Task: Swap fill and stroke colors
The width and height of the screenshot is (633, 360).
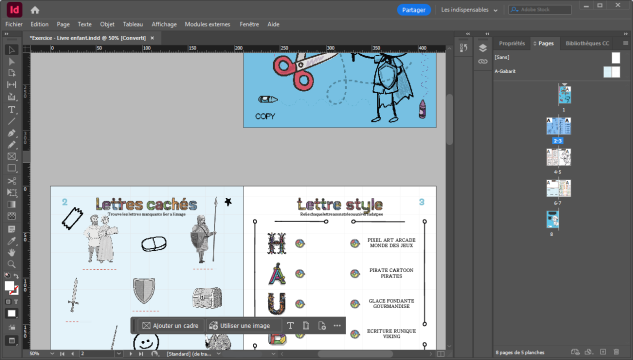Action: [16, 276]
